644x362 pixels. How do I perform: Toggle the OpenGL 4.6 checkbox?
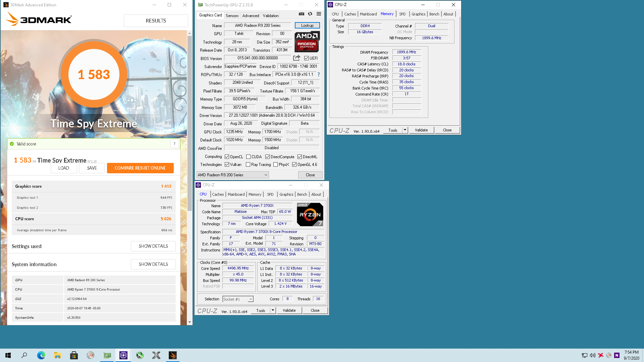point(294,164)
